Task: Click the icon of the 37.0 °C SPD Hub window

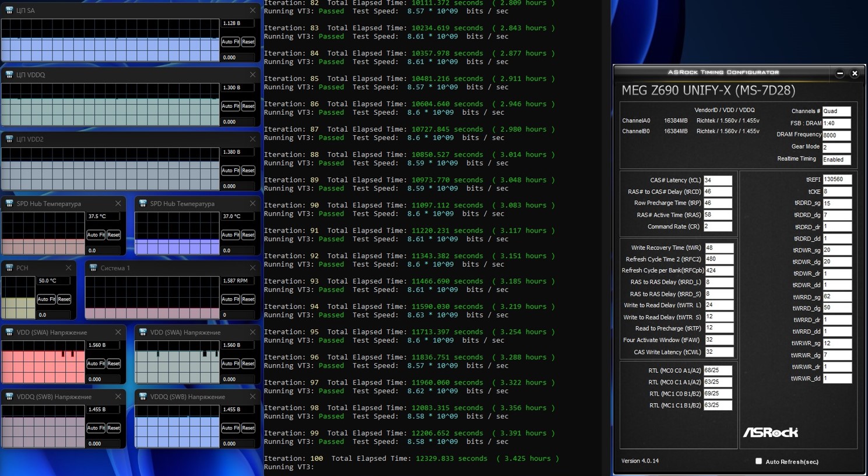Action: (143, 203)
